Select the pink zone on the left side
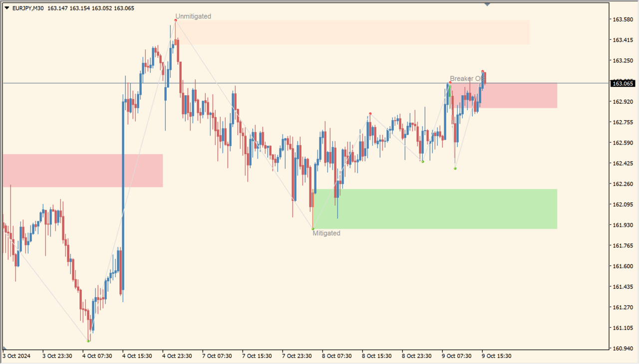Screen dimensions: 639x364 pyautogui.click(x=82, y=171)
